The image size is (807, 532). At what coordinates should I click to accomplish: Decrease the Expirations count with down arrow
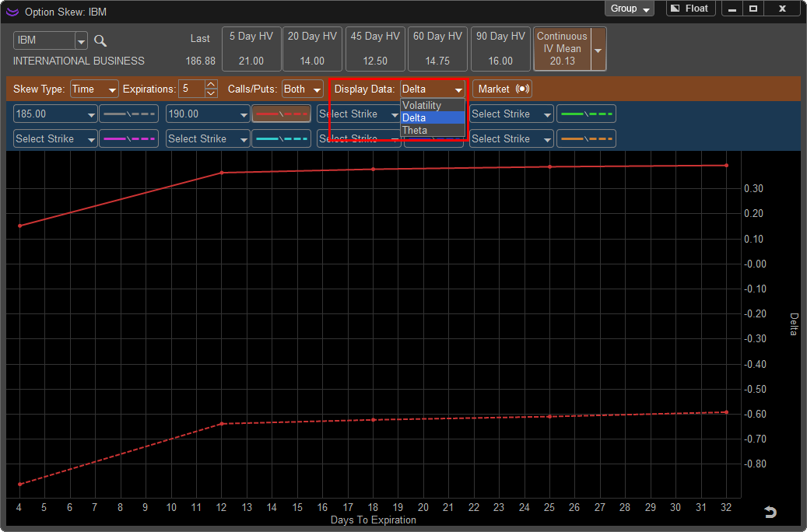[x=211, y=93]
